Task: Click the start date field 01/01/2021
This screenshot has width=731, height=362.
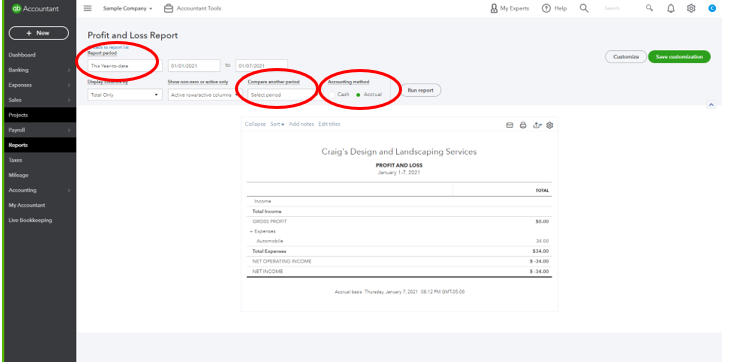Action: 194,66
